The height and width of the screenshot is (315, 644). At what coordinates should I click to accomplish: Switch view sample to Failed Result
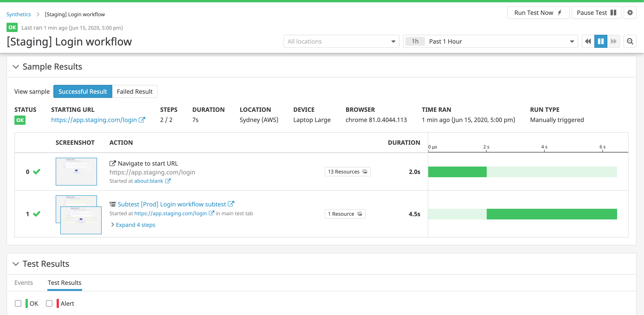[x=135, y=91]
